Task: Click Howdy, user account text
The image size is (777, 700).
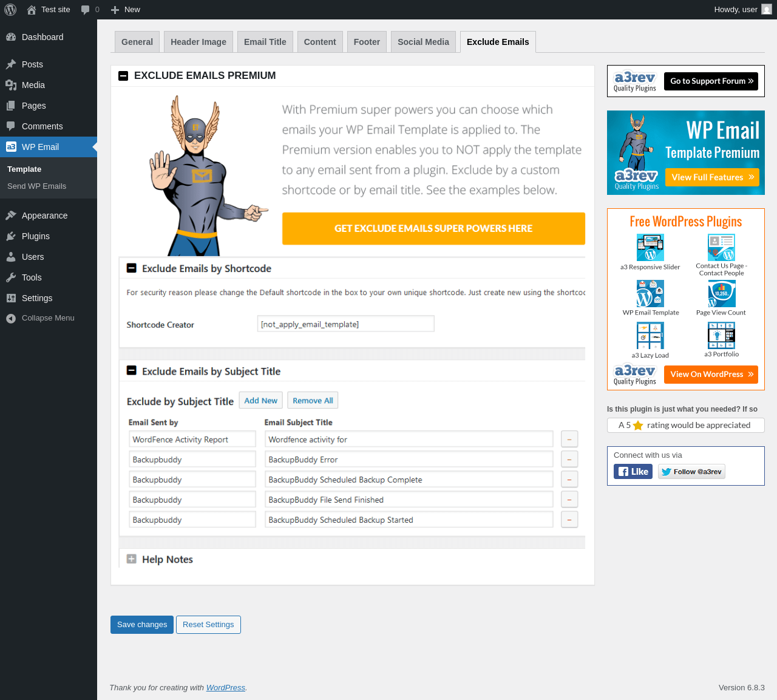Action: [736, 10]
